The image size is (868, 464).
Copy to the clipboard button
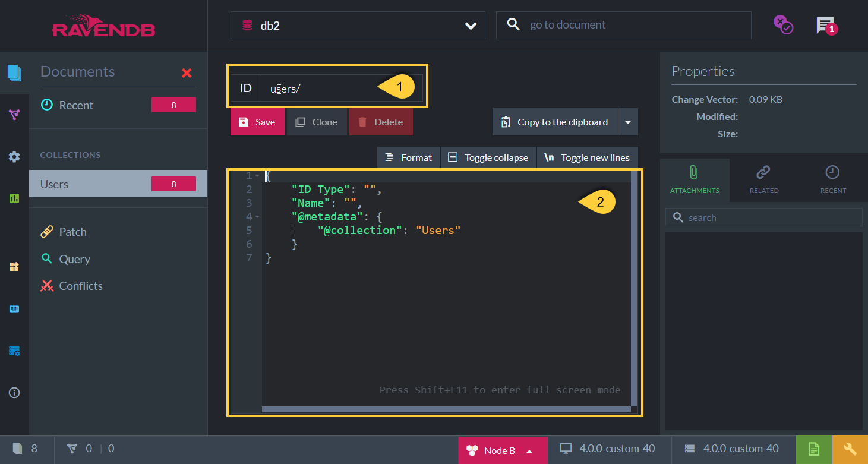(x=555, y=122)
